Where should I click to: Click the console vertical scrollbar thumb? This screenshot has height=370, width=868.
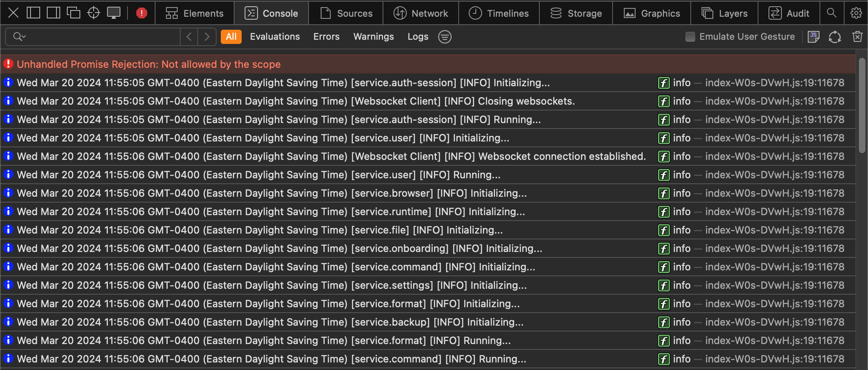click(862, 105)
